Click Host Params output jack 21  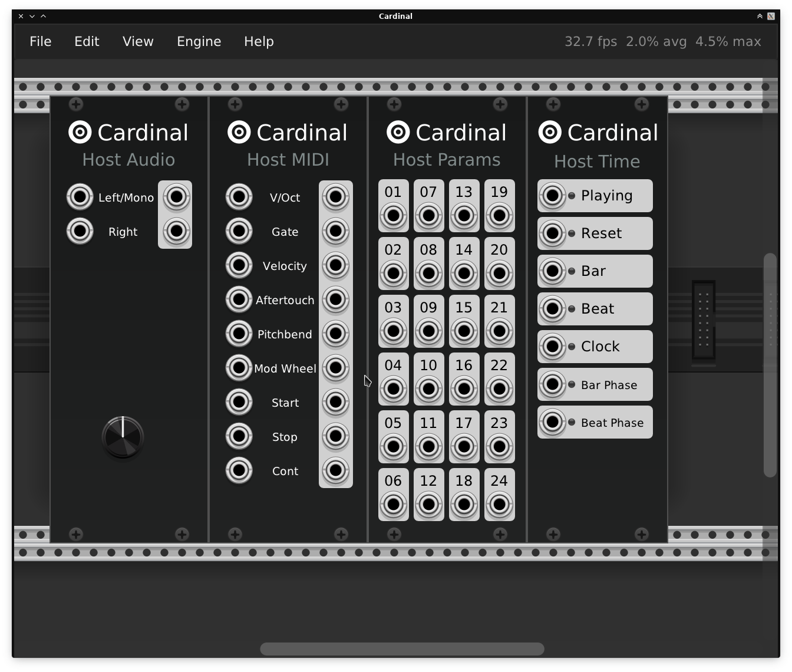tap(500, 331)
